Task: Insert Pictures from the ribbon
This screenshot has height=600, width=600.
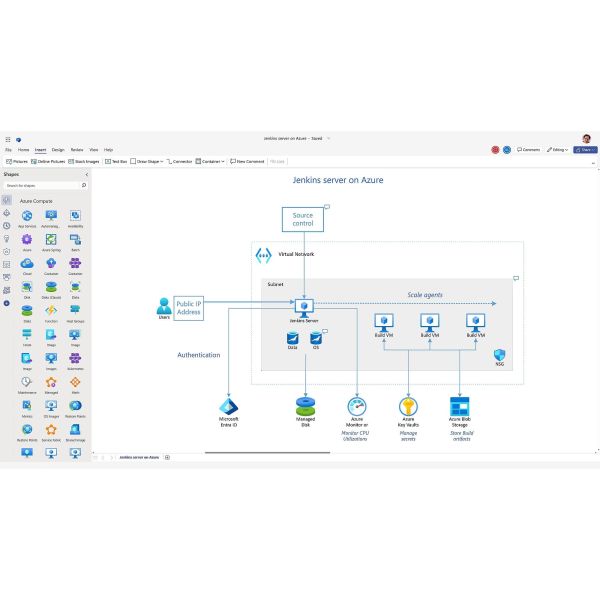Action: [17, 161]
